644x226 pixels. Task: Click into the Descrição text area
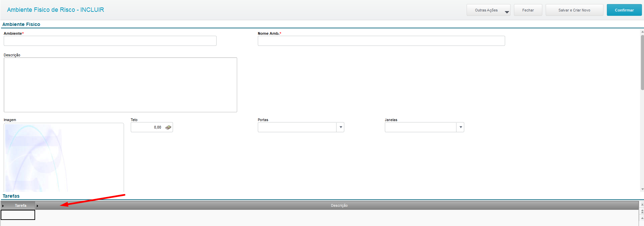pyautogui.click(x=120, y=85)
